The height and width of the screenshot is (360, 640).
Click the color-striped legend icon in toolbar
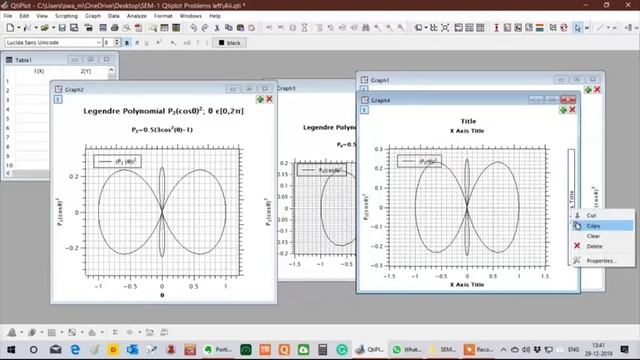tap(540, 28)
